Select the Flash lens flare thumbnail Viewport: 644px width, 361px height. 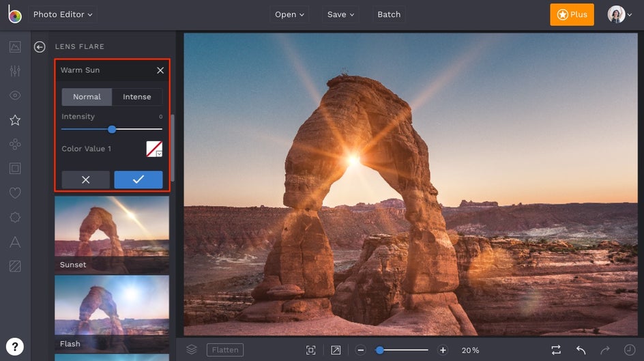(112, 314)
